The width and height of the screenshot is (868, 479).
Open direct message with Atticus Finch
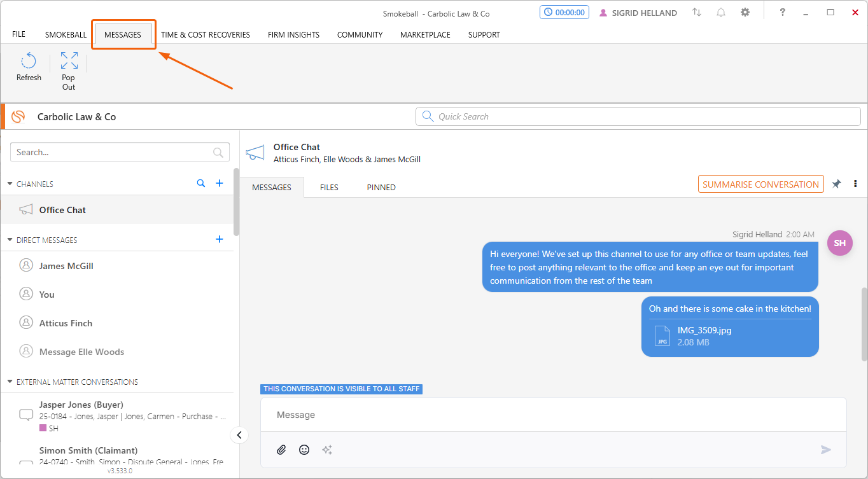coord(117,323)
